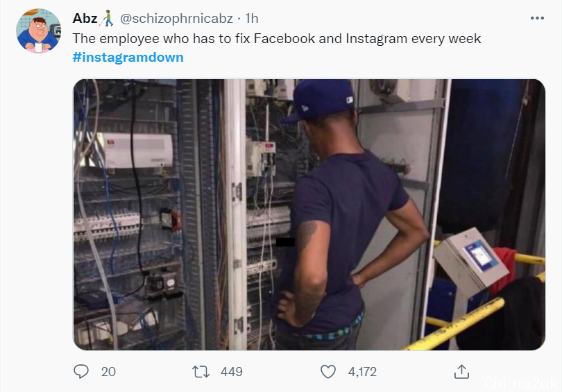
Task: Open the three-dot more options menu
Action: [537, 18]
